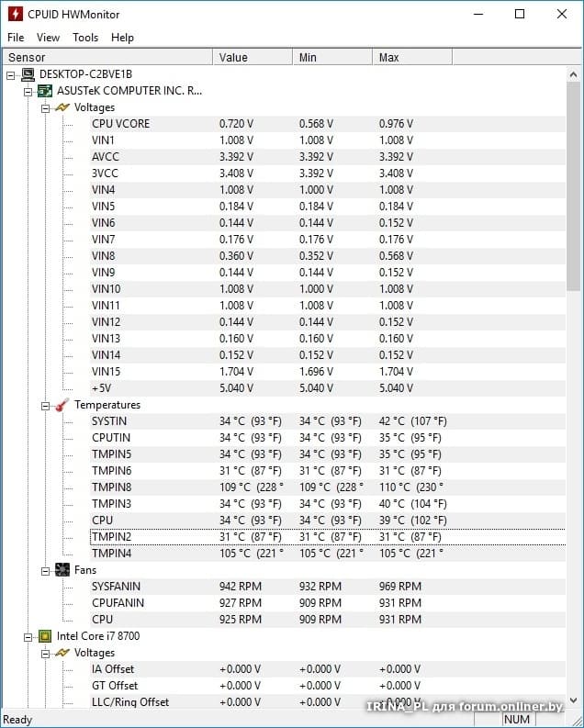Select the VIN7 row
584x728 pixels.
click(328, 240)
